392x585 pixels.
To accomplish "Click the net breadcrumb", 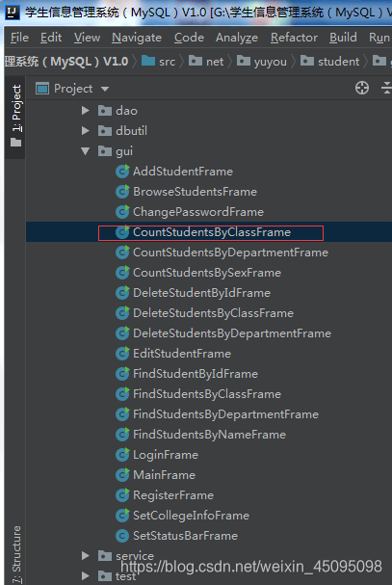I will click(x=206, y=61).
